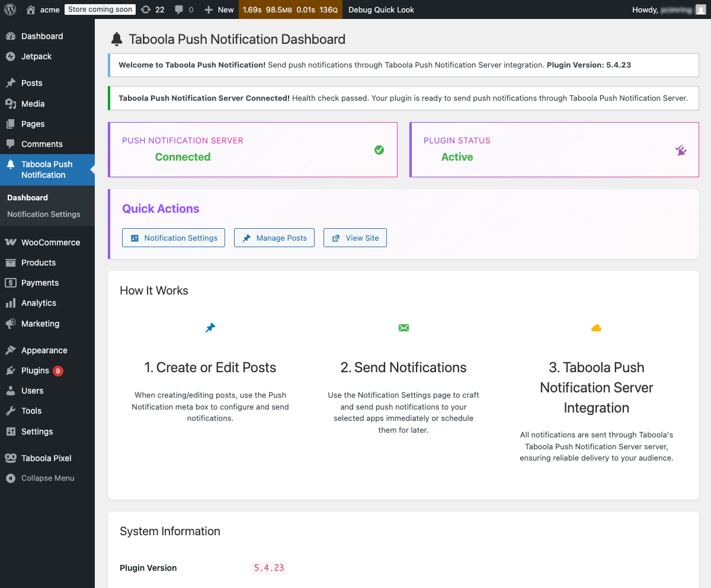Click the Media icon in sidebar
711x588 pixels.
pos(11,104)
